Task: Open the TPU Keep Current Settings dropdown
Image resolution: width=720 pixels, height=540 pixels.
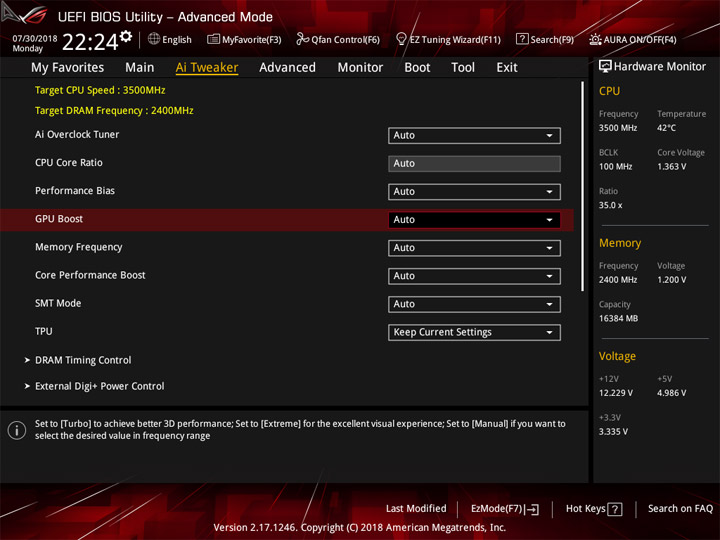Action: click(x=474, y=332)
